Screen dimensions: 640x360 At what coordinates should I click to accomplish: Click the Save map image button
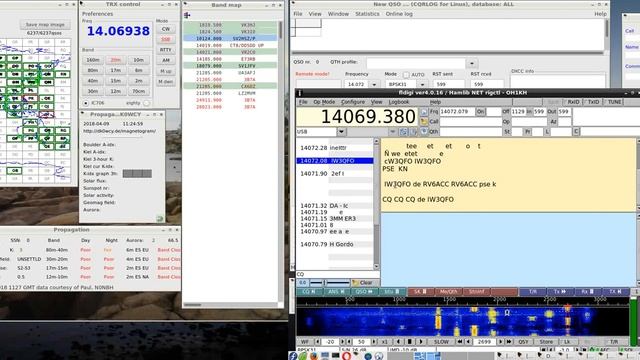tap(45, 24)
